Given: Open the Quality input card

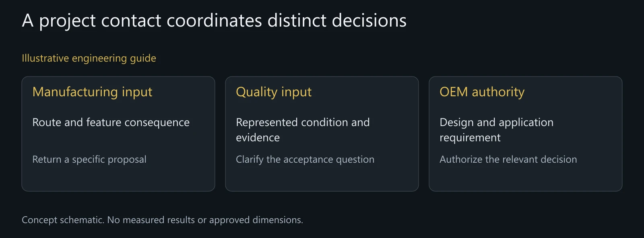Looking at the screenshot, I should pos(322,134).
